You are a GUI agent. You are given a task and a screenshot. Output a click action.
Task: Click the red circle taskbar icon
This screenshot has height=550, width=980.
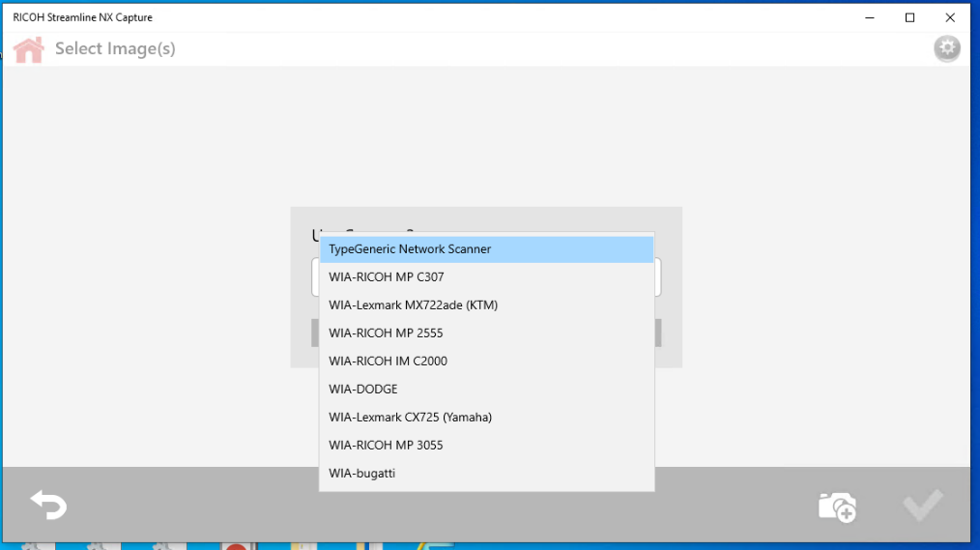(x=235, y=546)
